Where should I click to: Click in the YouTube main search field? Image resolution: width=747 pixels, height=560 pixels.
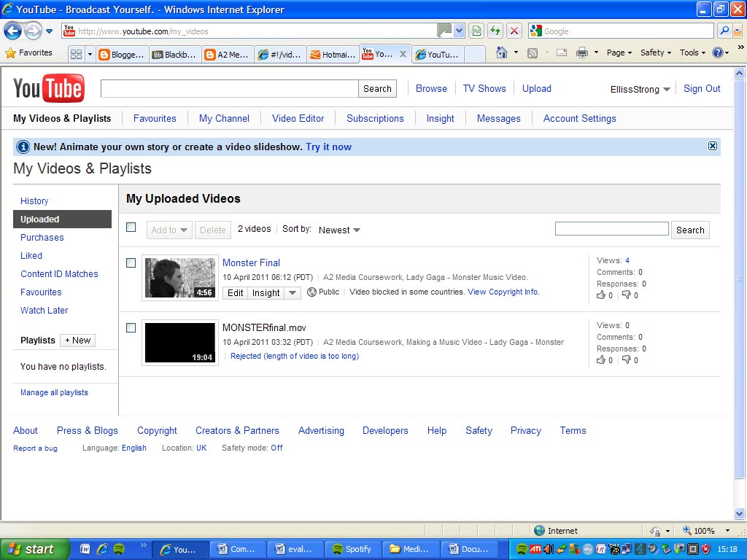coord(229,88)
